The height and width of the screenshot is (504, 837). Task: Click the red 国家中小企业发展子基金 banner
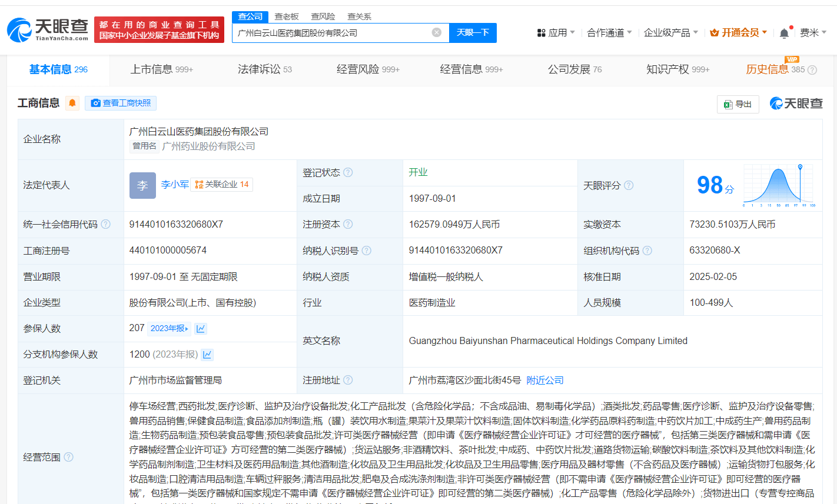(x=159, y=30)
